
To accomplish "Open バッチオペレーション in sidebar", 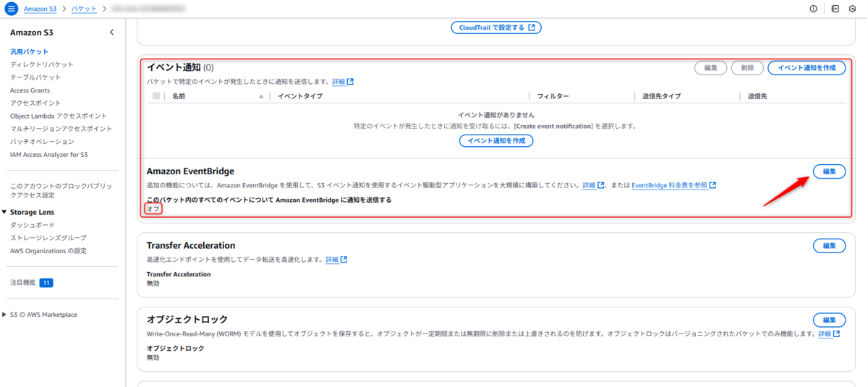I will point(42,142).
